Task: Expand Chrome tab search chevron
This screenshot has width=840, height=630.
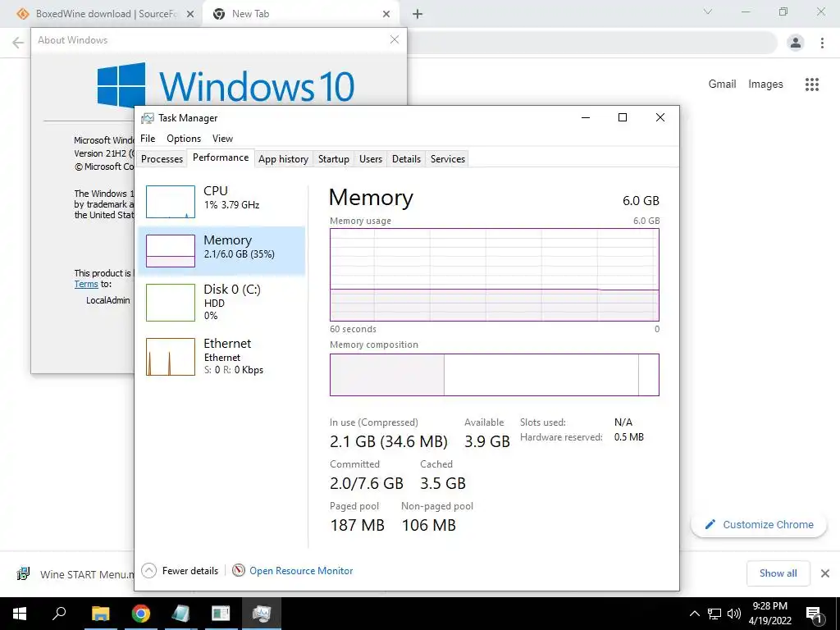Action: [708, 11]
